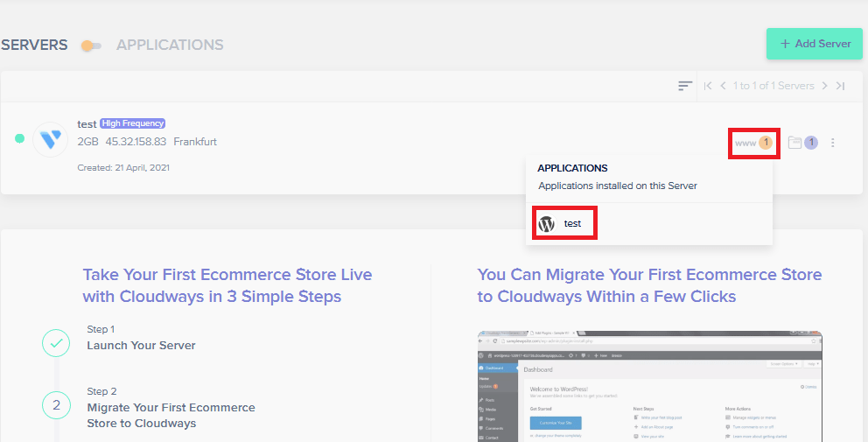
Task: Open the sort/filter lines icon
Action: click(x=685, y=86)
